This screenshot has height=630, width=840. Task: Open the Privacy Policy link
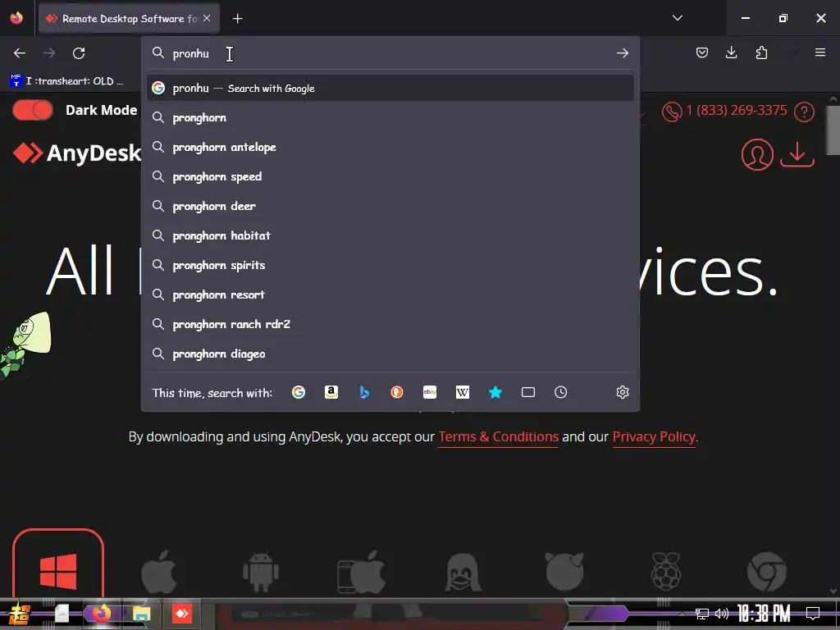coord(654,436)
